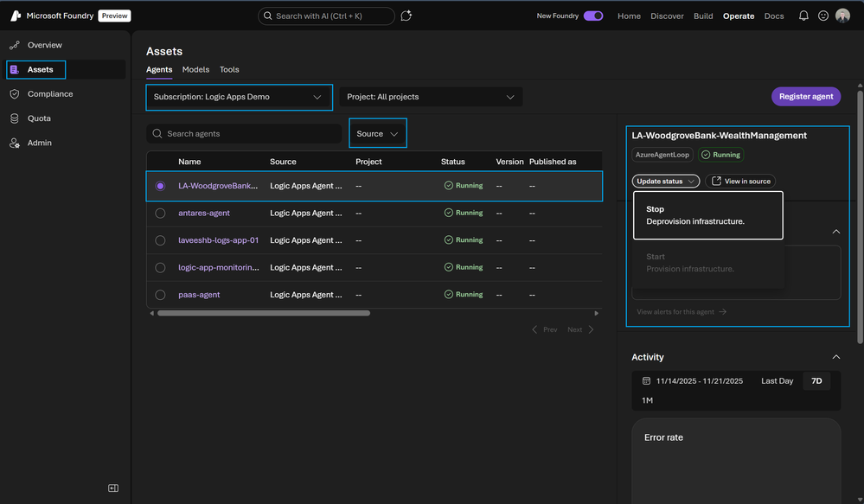Open the feedback smiley icon
The height and width of the screenshot is (504, 864).
[823, 16]
